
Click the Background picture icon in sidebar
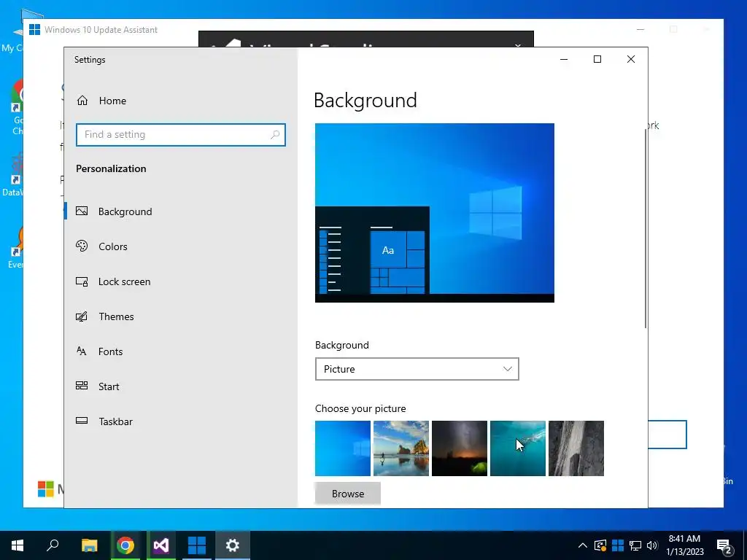click(82, 211)
